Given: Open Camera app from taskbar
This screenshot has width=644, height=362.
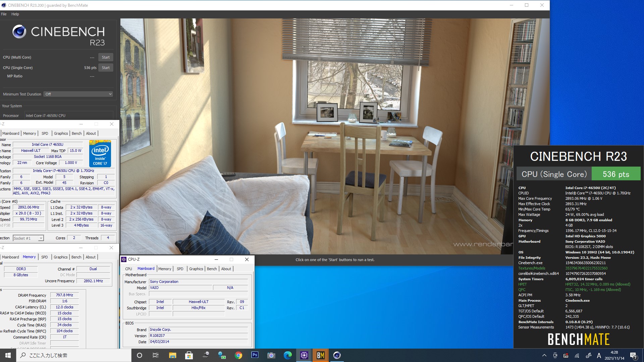Looking at the screenshot, I should point(271,355).
